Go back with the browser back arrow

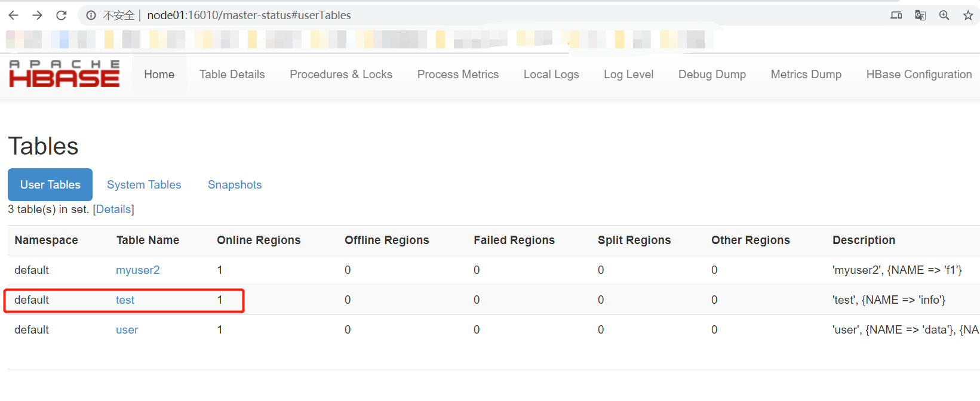tap(13, 15)
